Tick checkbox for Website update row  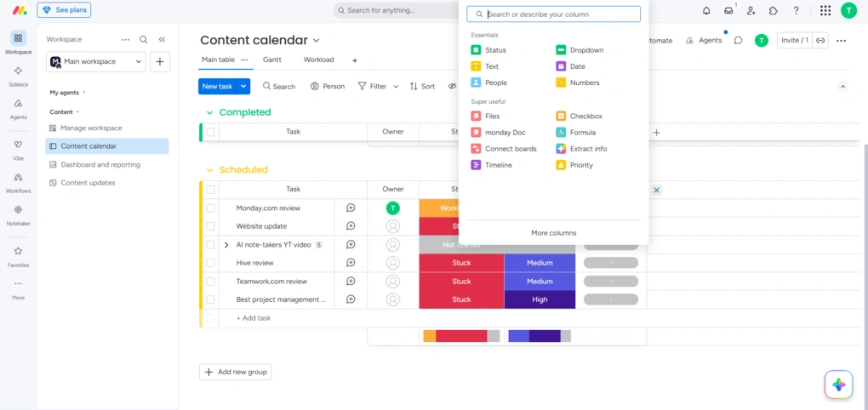(x=210, y=226)
